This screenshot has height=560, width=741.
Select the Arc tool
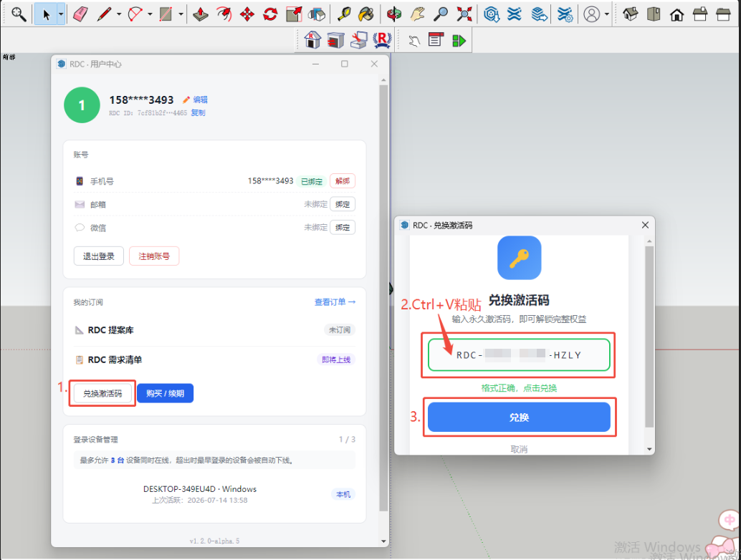tap(135, 14)
